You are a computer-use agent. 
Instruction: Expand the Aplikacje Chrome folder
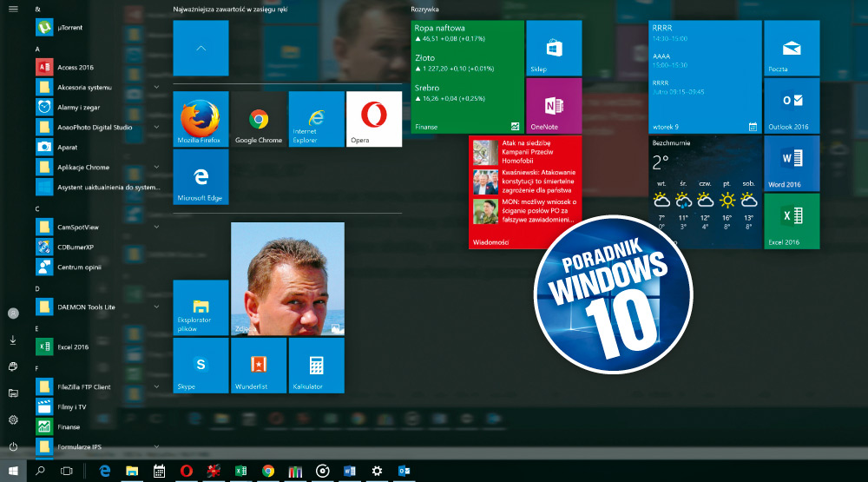(156, 167)
